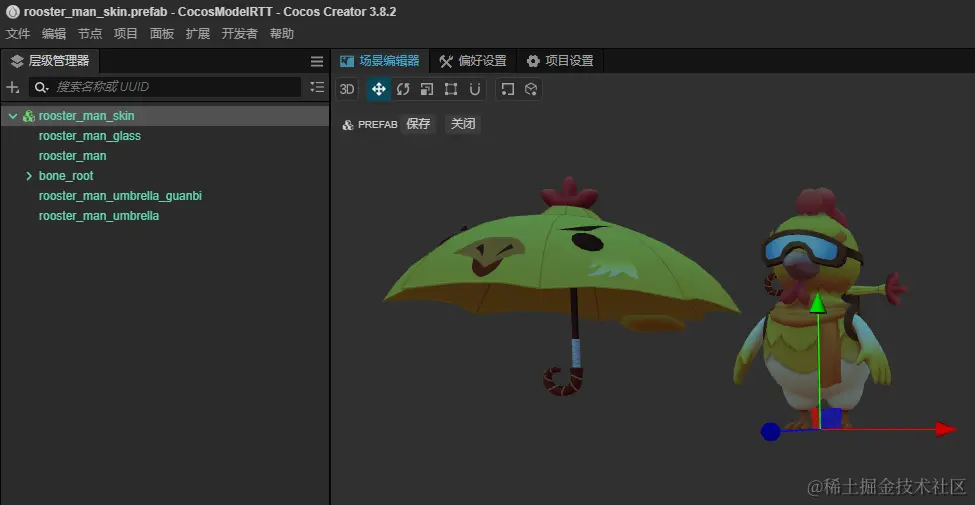This screenshot has height=505, width=975.
Task: Switch to the 项目设置 tab
Action: [x=560, y=61]
